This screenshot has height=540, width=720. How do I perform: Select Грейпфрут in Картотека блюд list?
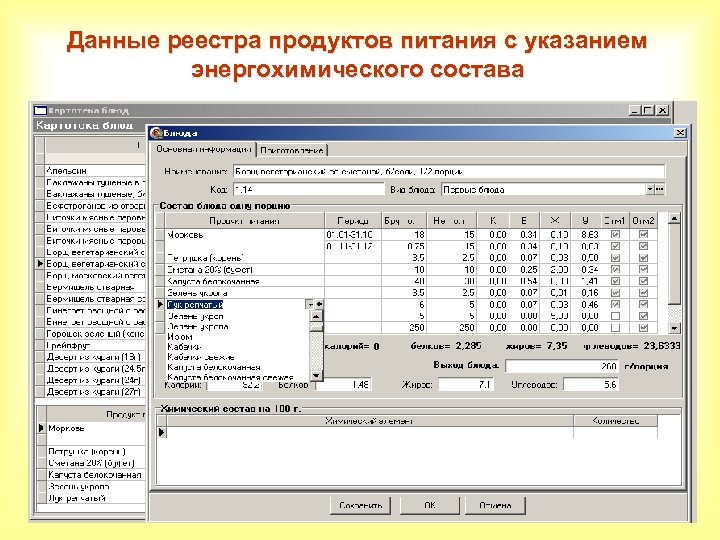(x=95, y=345)
